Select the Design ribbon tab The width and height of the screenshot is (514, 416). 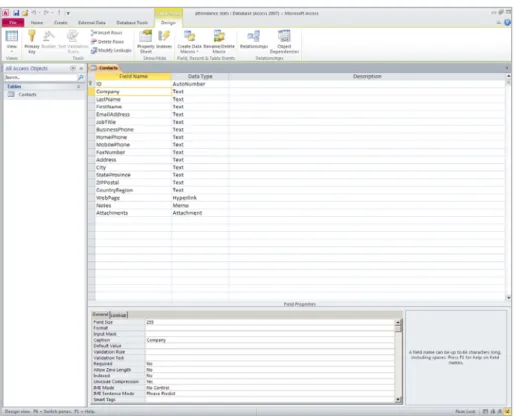pos(168,23)
